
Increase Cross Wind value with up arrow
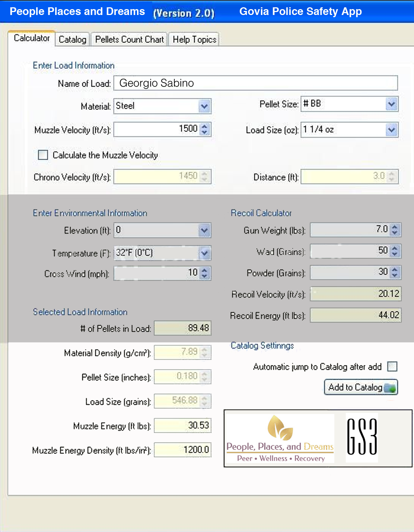coord(205,270)
